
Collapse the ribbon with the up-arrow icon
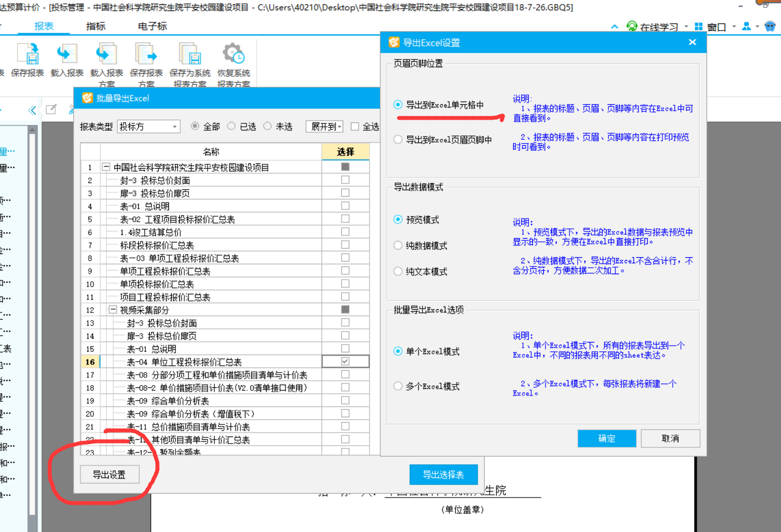pos(614,26)
